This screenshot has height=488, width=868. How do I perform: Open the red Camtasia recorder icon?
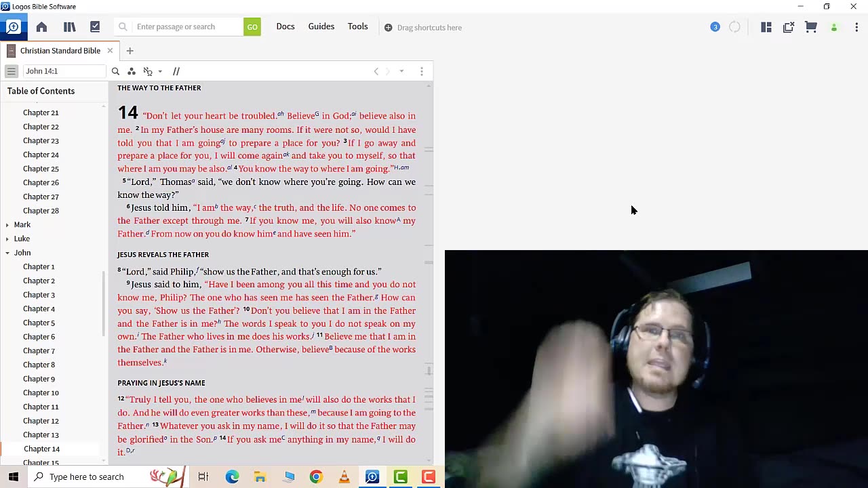(429, 477)
